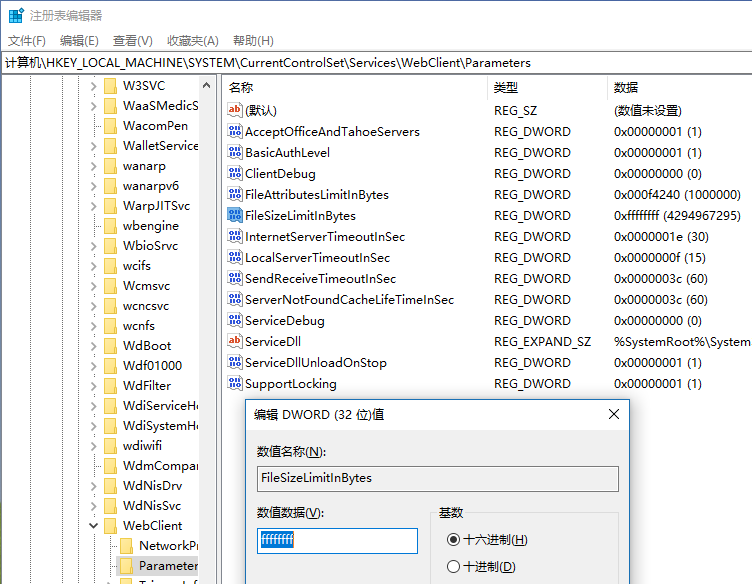Select the wcifs tree item
The width and height of the screenshot is (752, 584).
[x=137, y=266]
